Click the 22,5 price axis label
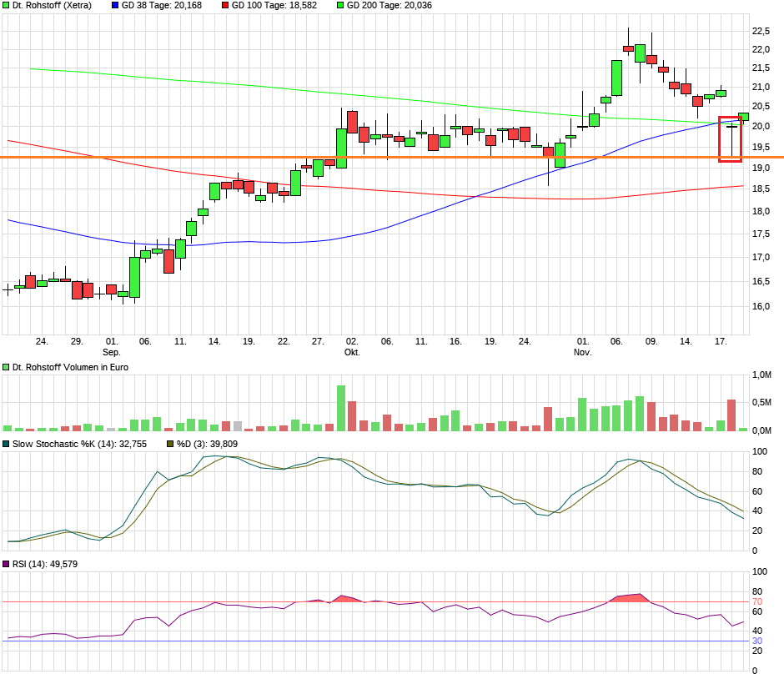 (761, 32)
